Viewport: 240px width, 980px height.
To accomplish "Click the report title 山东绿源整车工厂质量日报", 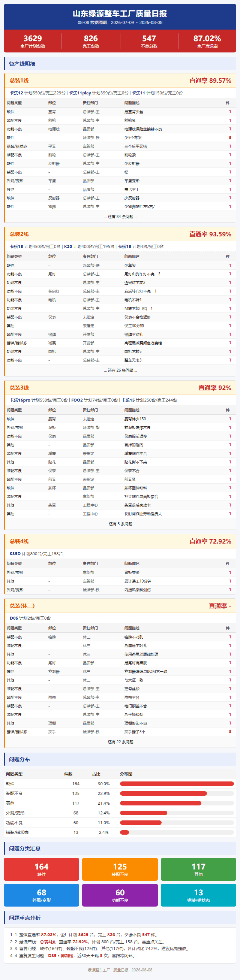I will [120, 14].
